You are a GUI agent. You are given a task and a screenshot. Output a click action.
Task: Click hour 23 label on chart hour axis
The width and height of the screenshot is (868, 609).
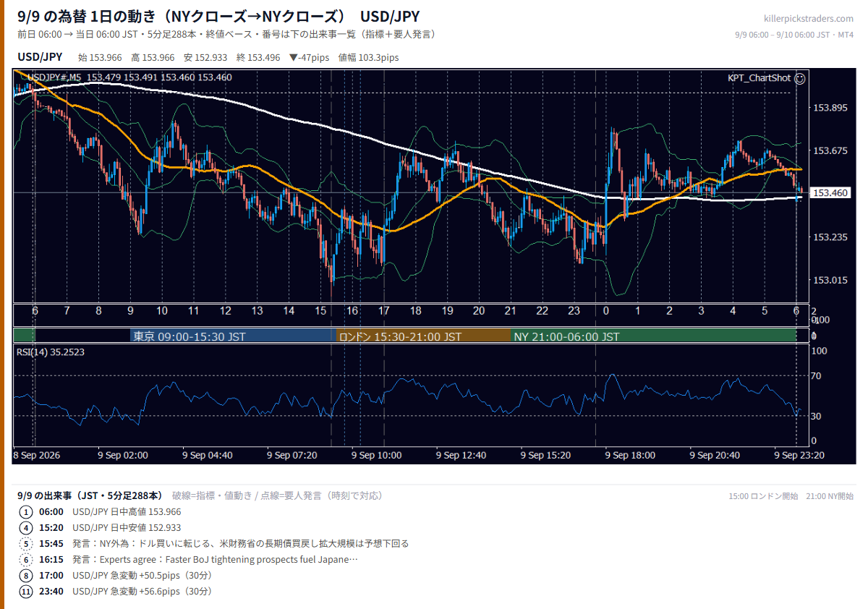[574, 311]
